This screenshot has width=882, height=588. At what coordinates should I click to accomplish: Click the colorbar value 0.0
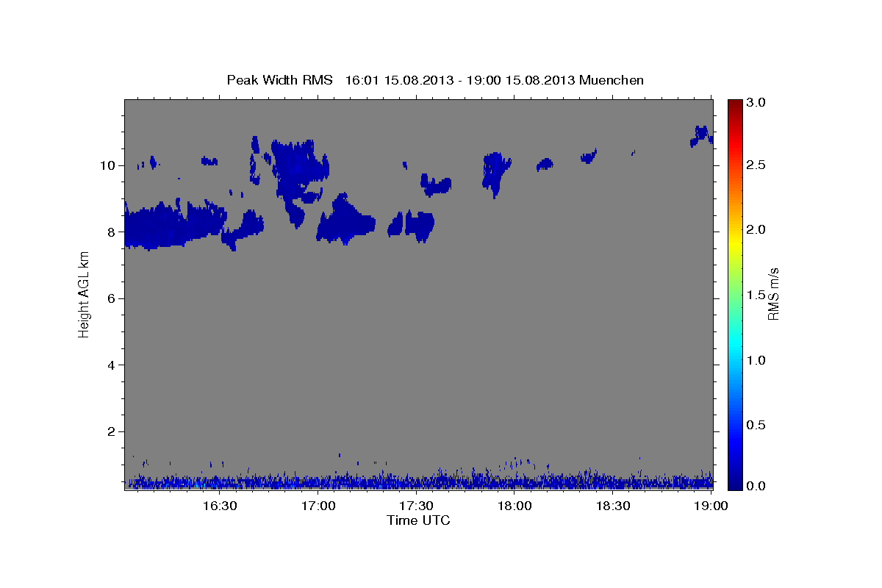[x=756, y=486]
